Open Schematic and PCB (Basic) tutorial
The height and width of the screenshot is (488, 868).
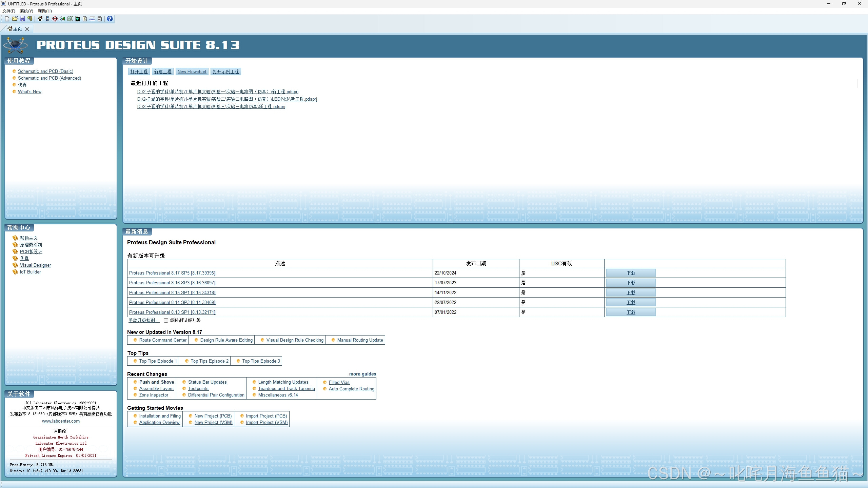click(x=45, y=71)
